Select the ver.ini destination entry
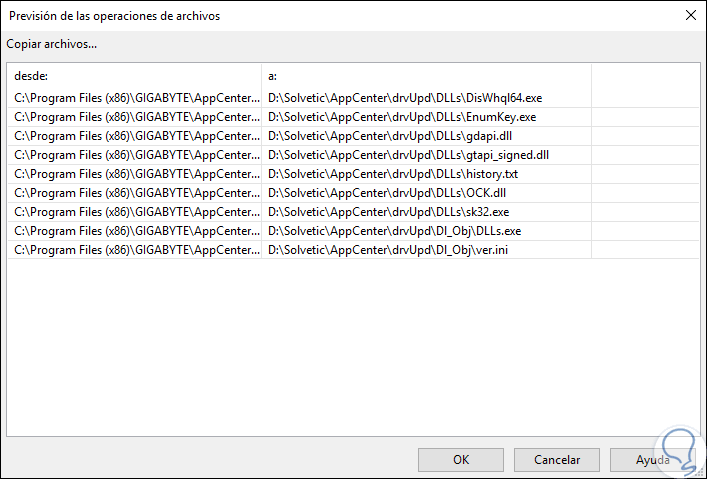 tap(389, 250)
